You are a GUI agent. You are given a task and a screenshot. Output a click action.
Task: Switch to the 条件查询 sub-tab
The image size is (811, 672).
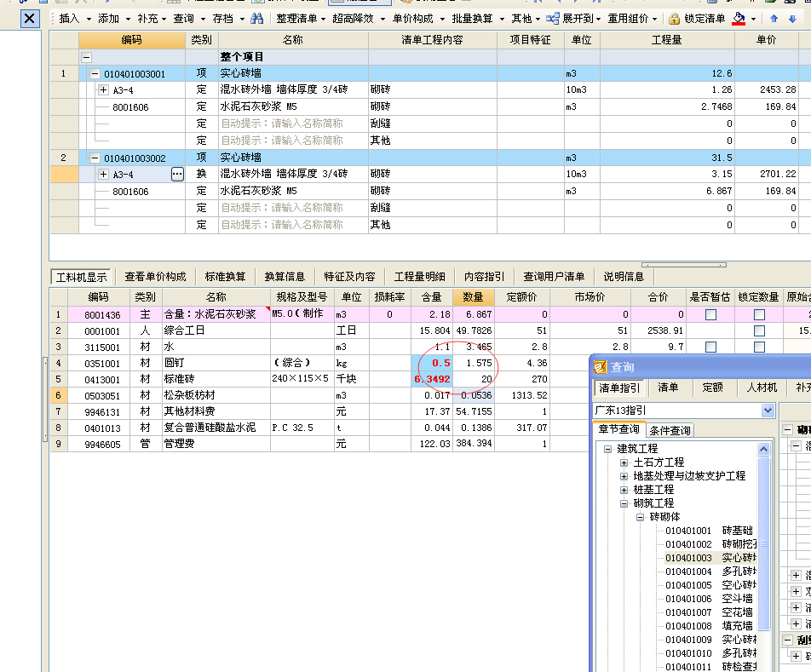670,430
